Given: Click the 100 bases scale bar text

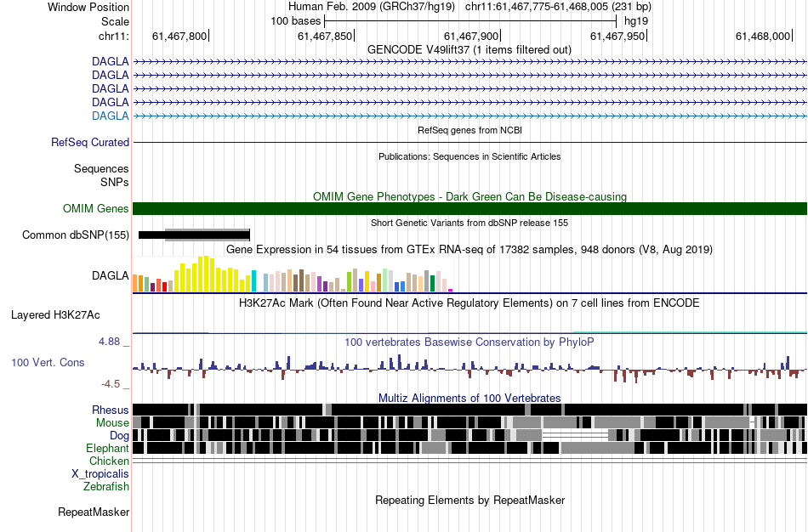Looking at the screenshot, I should click(296, 21).
